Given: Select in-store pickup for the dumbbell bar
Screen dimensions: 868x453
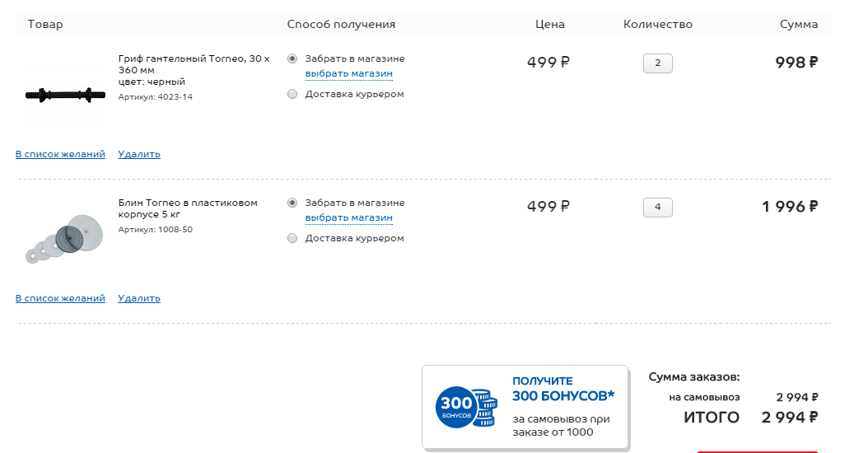Looking at the screenshot, I should 292,59.
